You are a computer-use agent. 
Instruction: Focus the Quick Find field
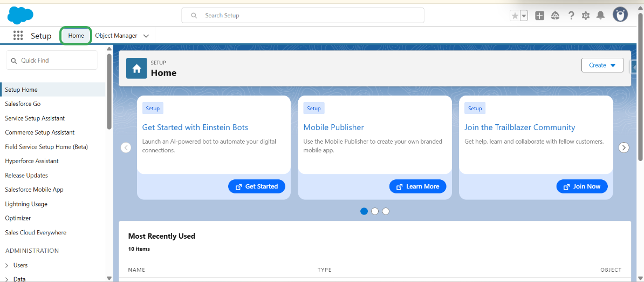coord(52,61)
